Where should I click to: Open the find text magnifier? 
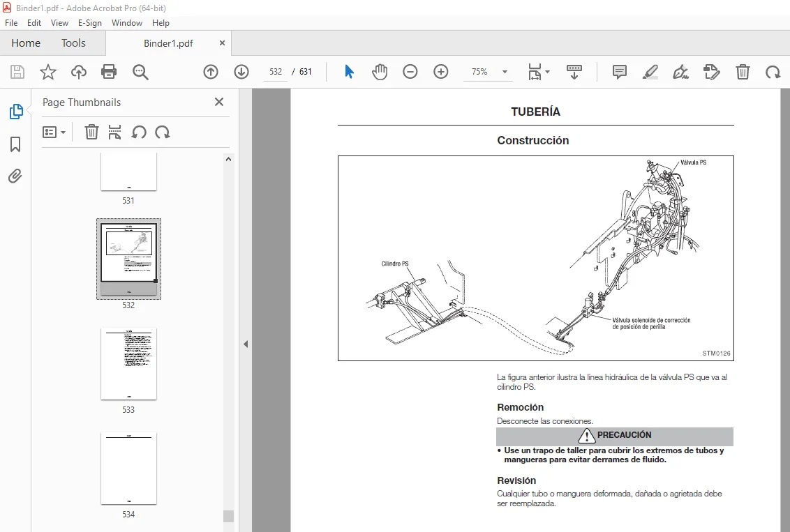pyautogui.click(x=140, y=72)
